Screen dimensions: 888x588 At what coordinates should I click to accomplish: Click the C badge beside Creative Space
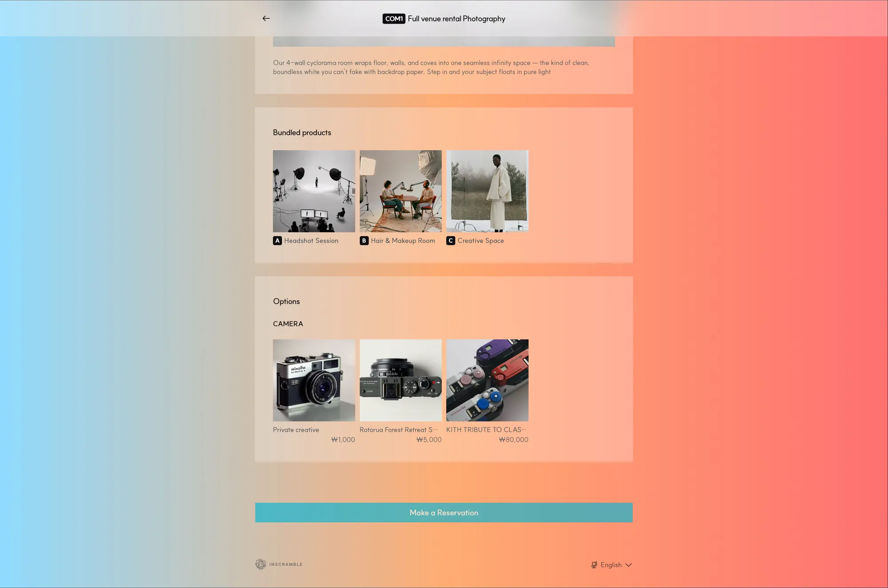click(x=451, y=241)
